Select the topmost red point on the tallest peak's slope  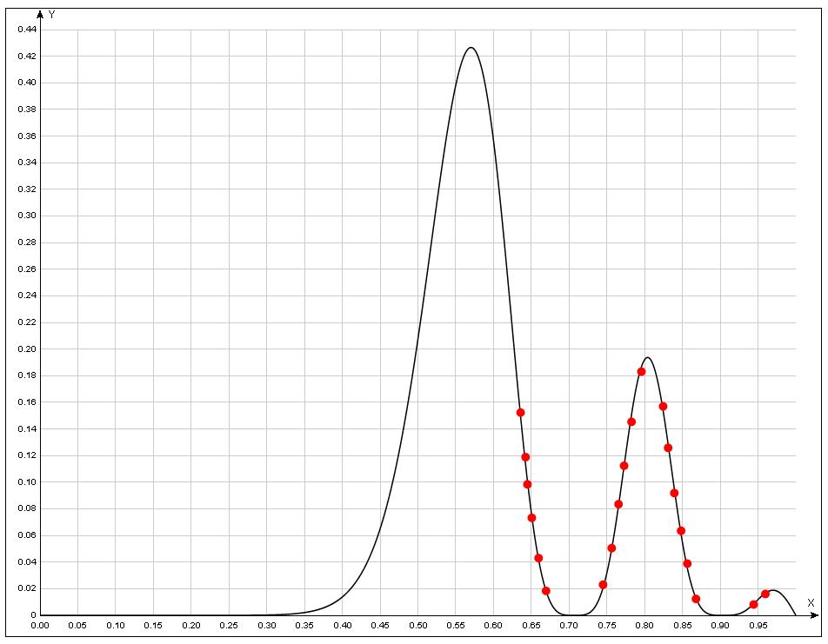point(520,413)
